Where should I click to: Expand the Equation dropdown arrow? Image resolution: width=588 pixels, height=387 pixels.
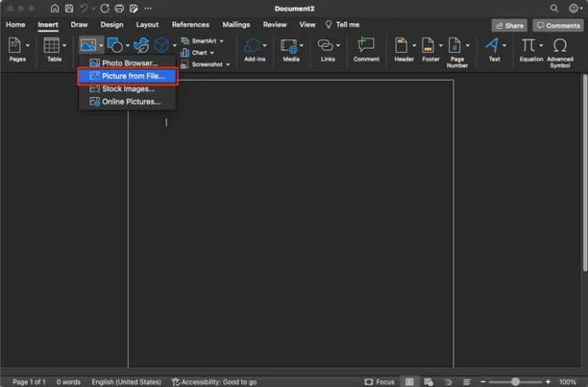541,45
